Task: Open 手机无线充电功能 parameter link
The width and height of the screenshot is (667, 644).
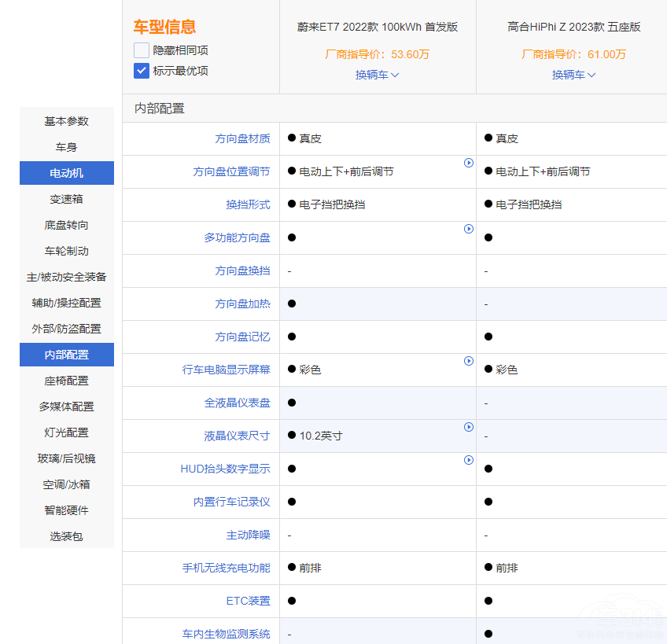Action: [x=226, y=568]
